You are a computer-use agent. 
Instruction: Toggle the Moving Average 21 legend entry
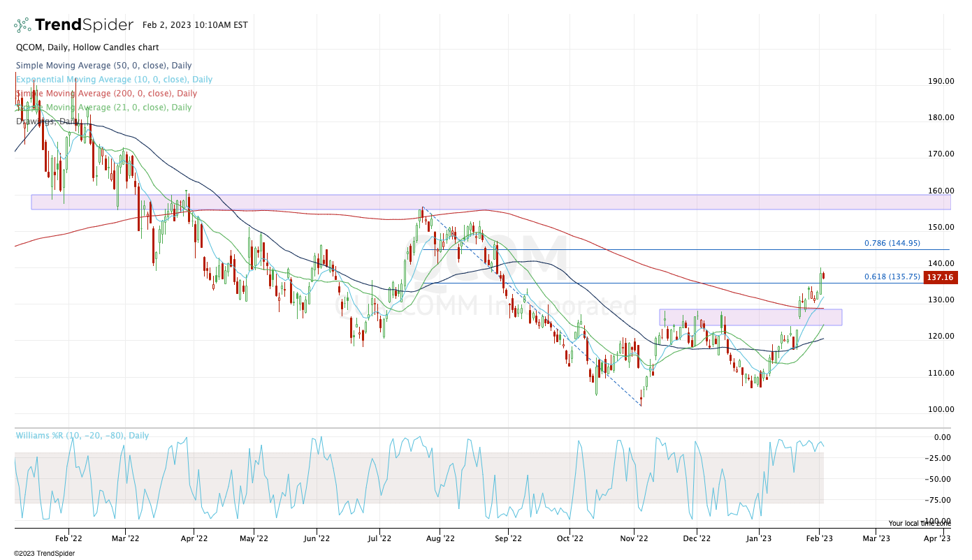click(x=103, y=108)
